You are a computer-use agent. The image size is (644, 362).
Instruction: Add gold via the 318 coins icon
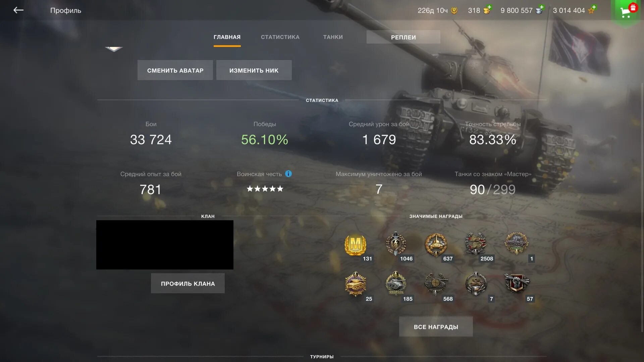point(487,10)
